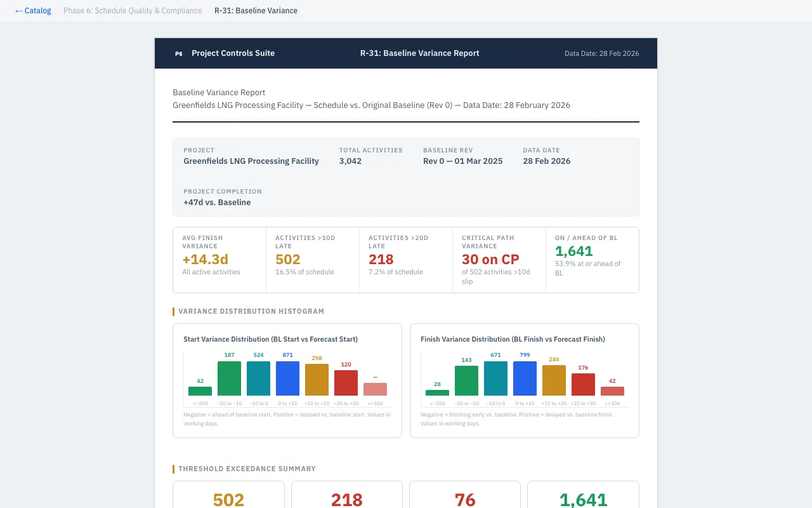Click the 799 blue bar in Finish Variance chart
The height and width of the screenshot is (508, 812).
[525, 378]
